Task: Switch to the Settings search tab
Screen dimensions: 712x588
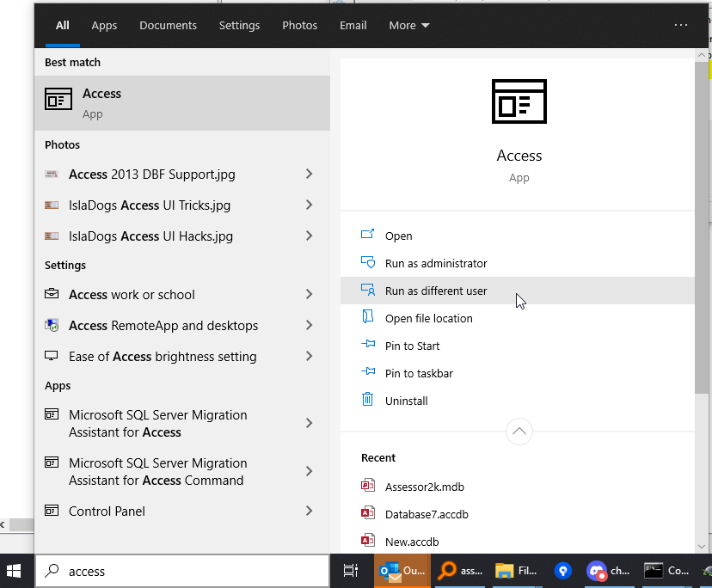Action: coord(239,26)
